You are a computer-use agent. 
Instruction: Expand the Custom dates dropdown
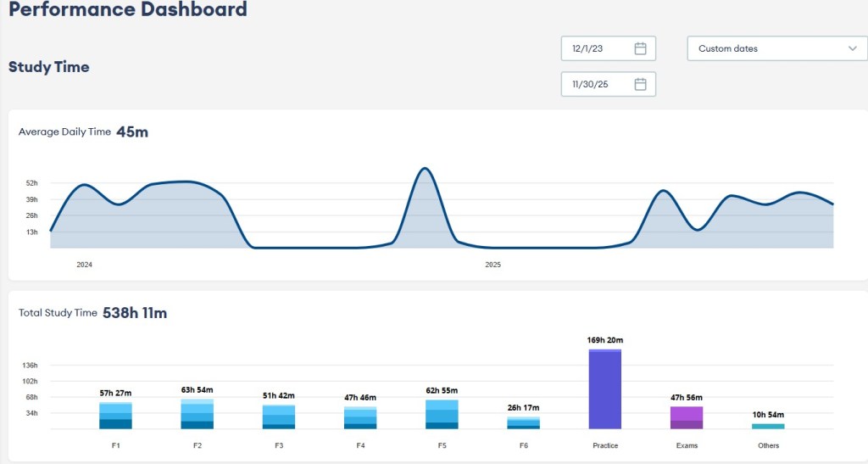click(x=776, y=49)
